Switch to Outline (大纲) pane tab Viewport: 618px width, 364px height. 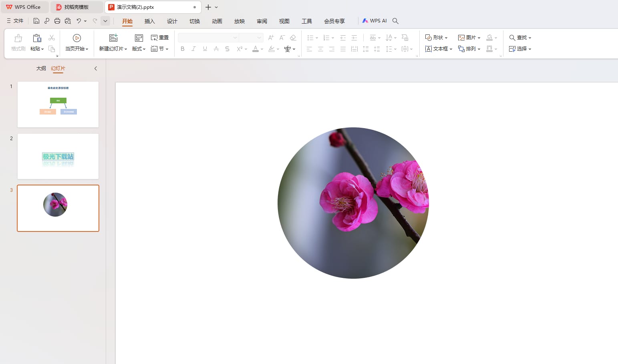click(41, 68)
